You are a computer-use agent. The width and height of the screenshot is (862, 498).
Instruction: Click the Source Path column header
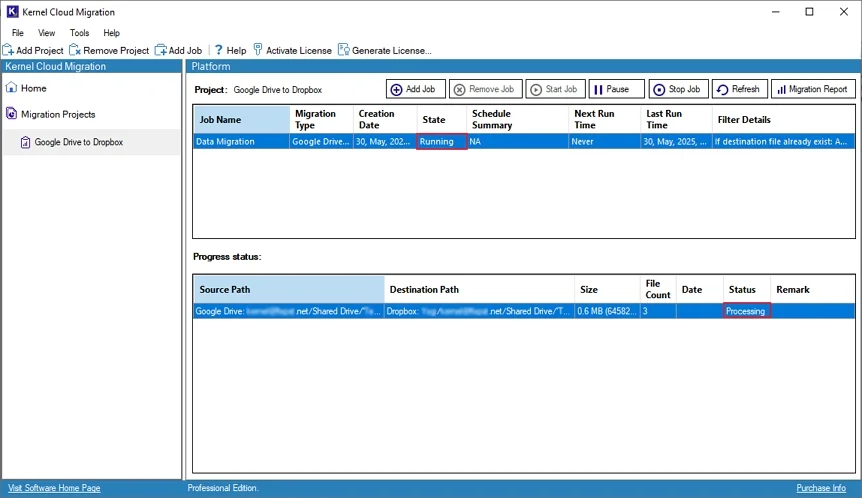[x=289, y=290]
